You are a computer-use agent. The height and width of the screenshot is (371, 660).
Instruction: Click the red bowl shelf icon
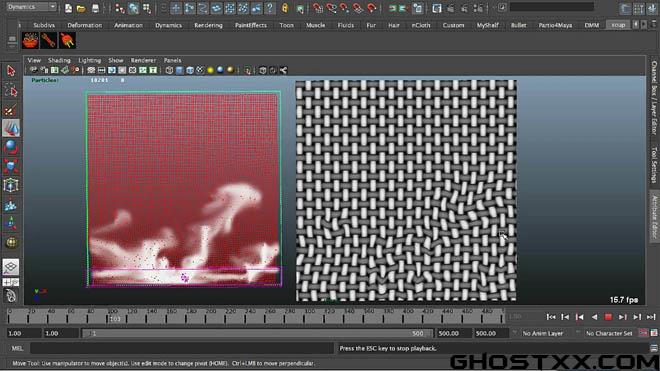coord(30,41)
